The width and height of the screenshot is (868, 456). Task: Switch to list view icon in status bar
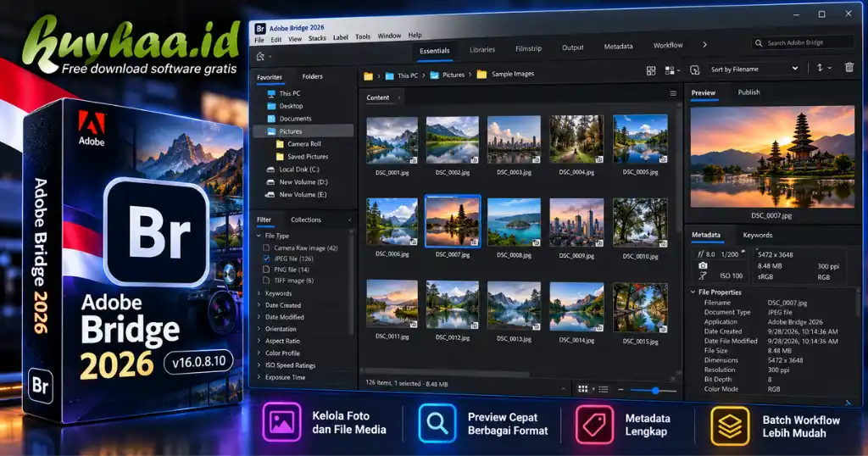coord(604,390)
